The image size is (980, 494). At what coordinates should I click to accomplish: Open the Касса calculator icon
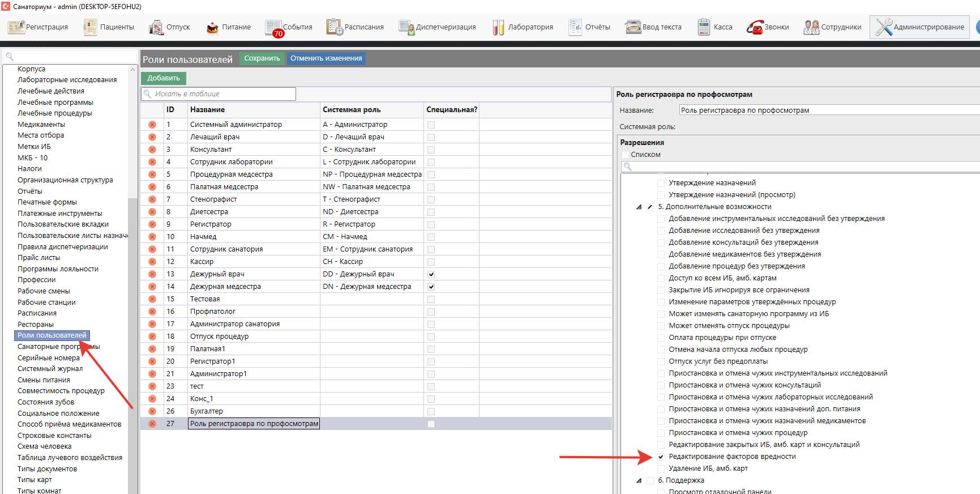click(x=704, y=27)
